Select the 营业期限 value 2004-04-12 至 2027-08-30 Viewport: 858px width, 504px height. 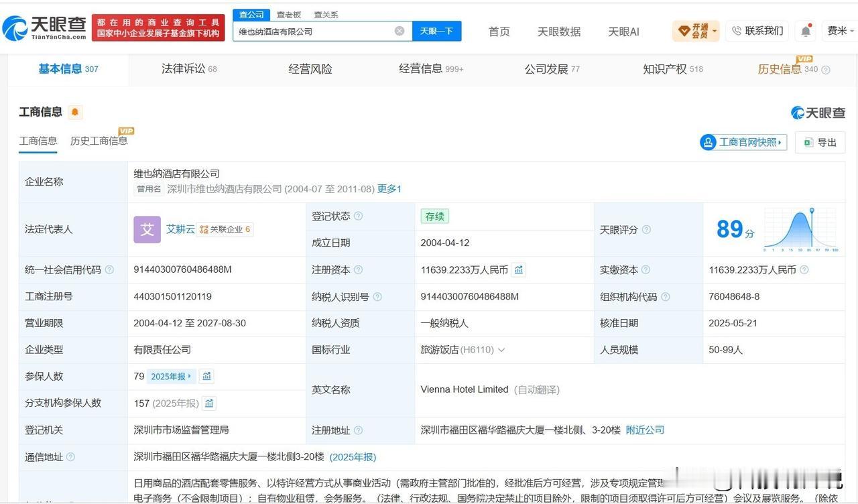tap(190, 323)
